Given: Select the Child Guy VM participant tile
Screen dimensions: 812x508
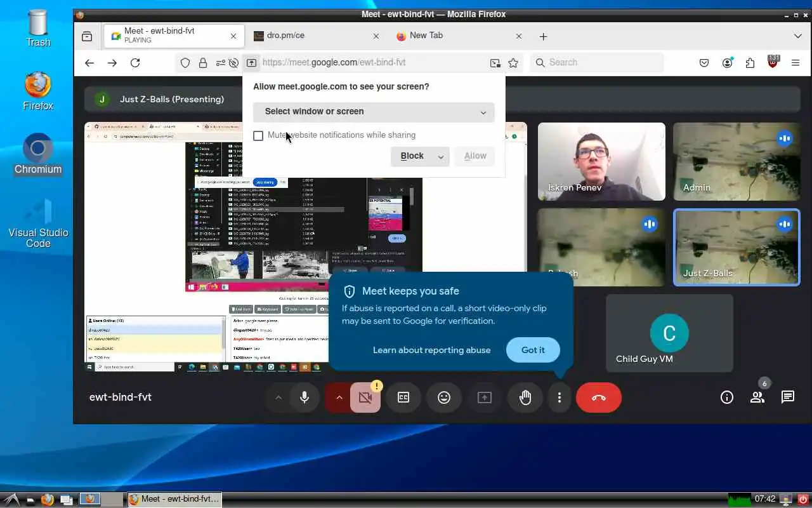Looking at the screenshot, I should tap(669, 333).
